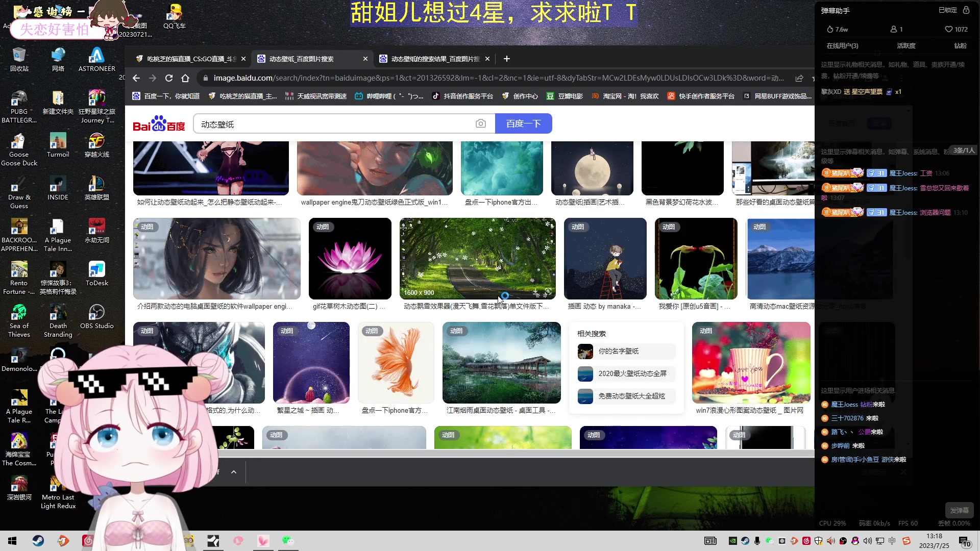Open the orange betta fish thumbnail
980x551 pixels.
tap(396, 363)
